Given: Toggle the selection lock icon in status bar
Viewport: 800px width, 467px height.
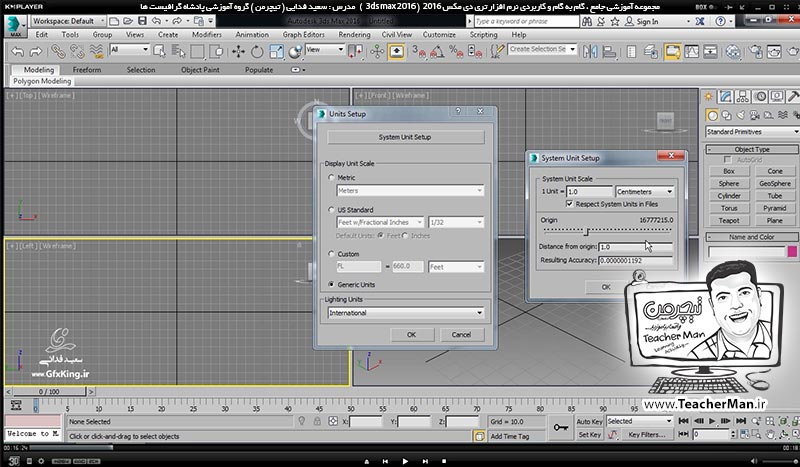Looking at the screenshot, I should 317,421.
